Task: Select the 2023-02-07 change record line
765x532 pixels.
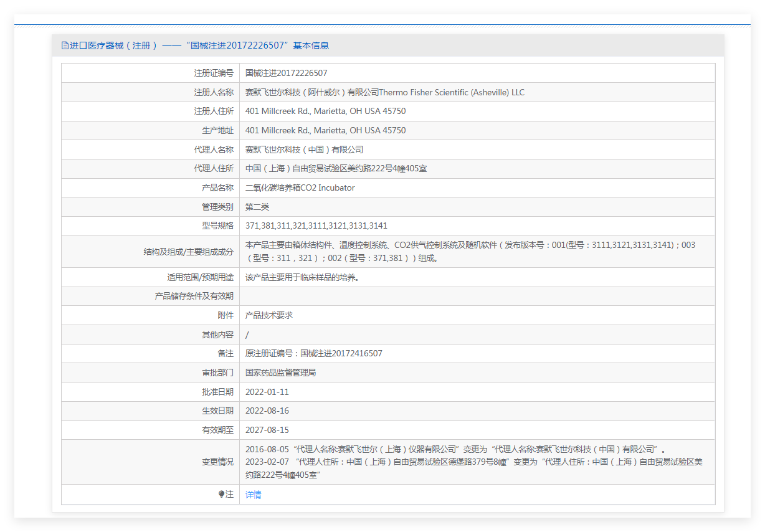Action: 474,468
